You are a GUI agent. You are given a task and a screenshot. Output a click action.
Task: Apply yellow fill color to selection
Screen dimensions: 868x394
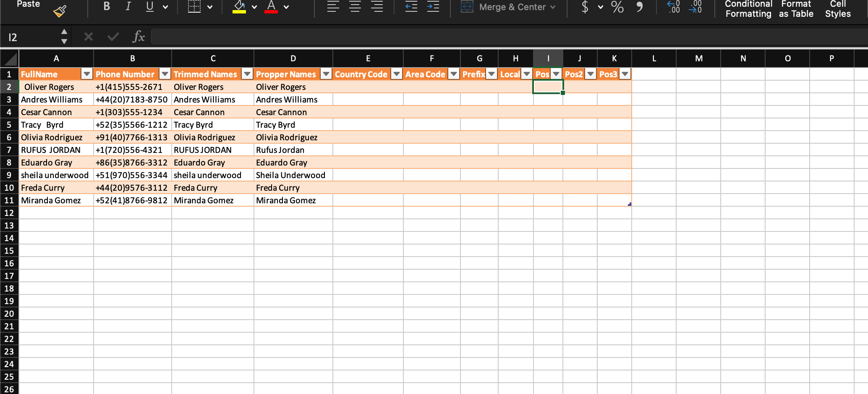click(x=238, y=6)
